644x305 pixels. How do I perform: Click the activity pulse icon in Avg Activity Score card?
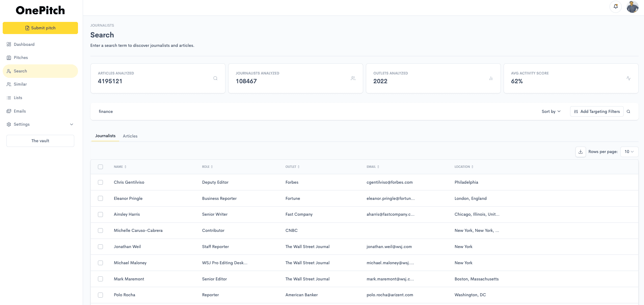click(x=628, y=78)
